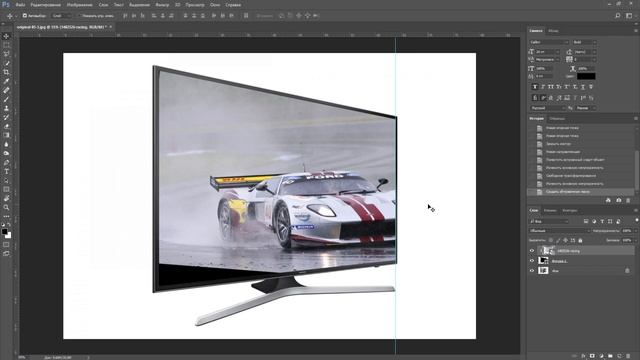The width and height of the screenshot is (640, 360).
Task: Open the Окно menu
Action: pyautogui.click(x=215, y=5)
